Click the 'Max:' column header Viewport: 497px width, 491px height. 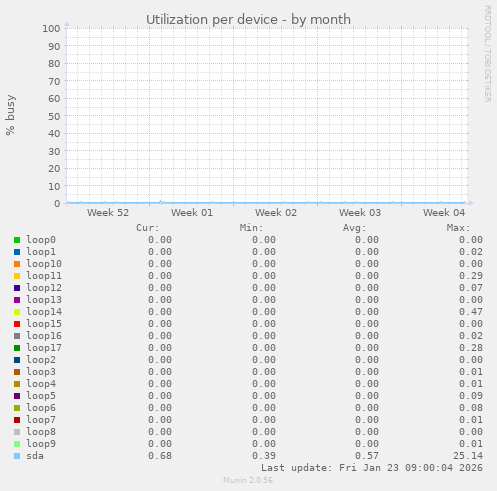click(x=458, y=228)
